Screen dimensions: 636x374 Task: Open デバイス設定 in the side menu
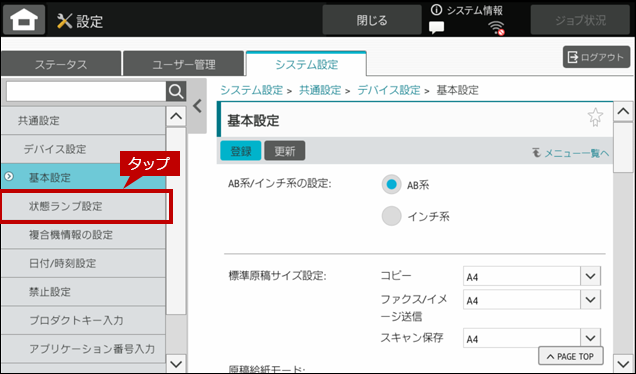click(83, 149)
